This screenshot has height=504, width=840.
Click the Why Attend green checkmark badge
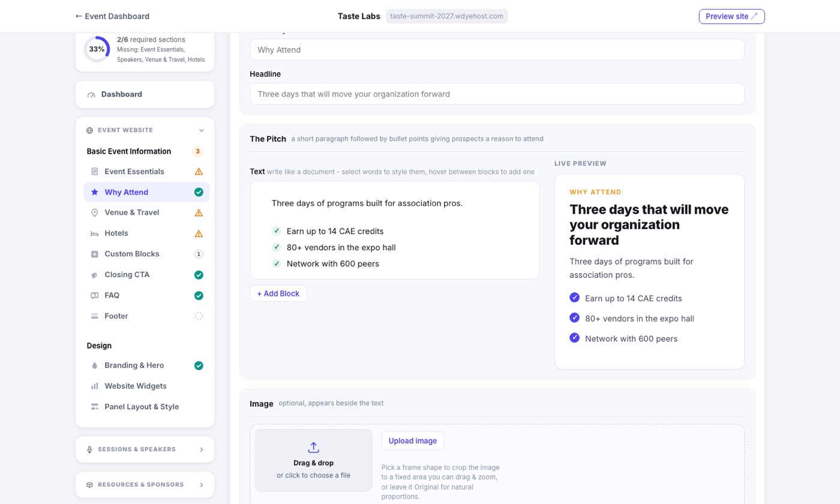[199, 192]
